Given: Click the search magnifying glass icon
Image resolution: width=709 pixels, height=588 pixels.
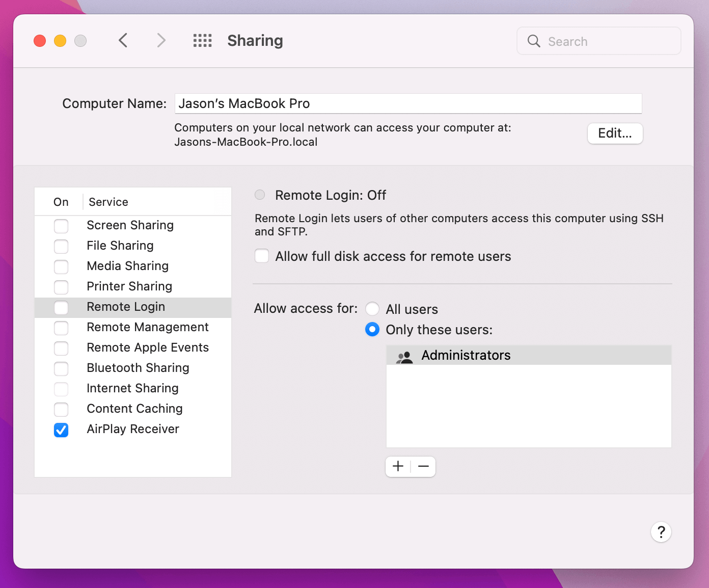Looking at the screenshot, I should [533, 41].
